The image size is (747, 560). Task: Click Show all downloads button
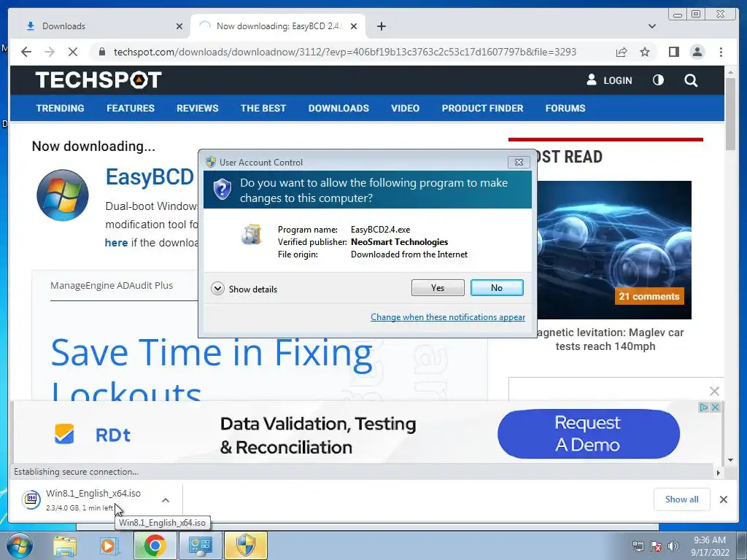(682, 499)
